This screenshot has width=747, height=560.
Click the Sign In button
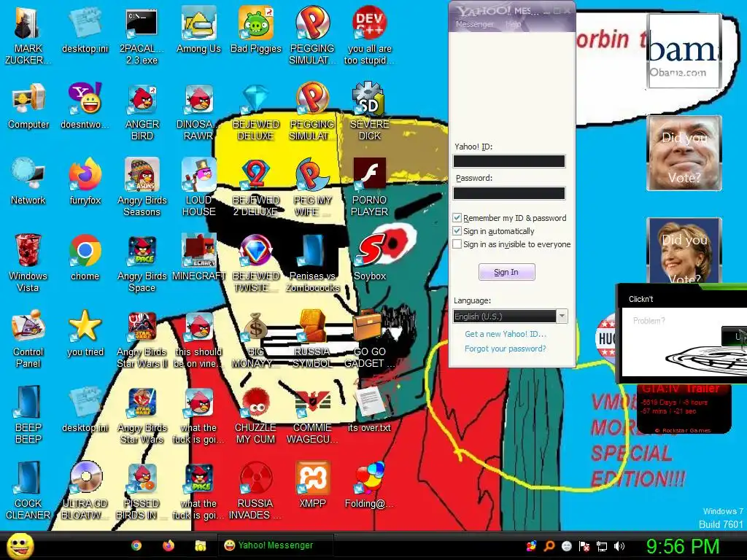[506, 272]
